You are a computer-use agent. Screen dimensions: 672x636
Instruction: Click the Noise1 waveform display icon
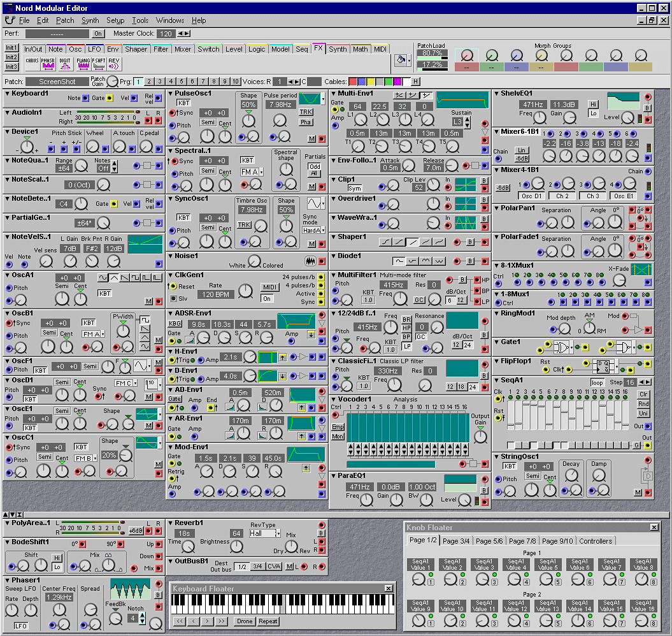click(x=310, y=261)
